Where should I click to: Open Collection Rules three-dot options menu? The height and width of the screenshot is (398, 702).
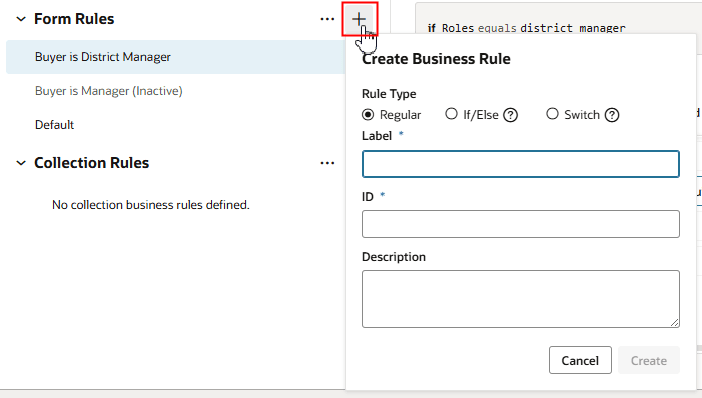pos(327,163)
